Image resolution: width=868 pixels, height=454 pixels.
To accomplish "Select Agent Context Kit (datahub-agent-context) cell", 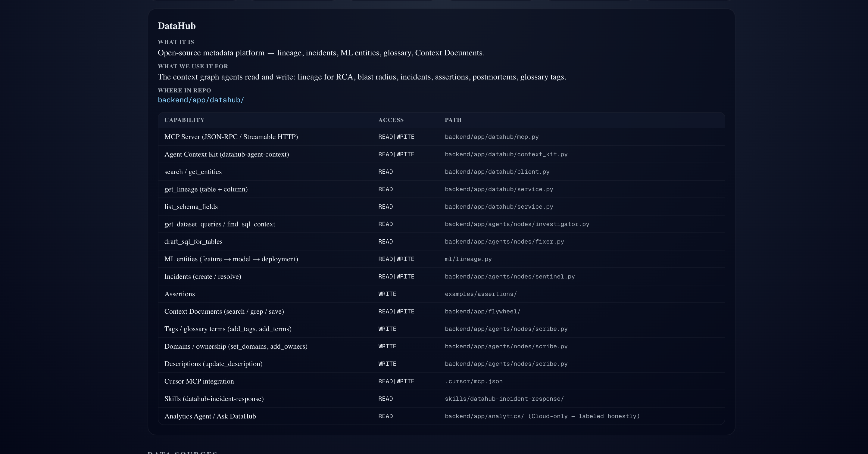I will click(x=227, y=154).
